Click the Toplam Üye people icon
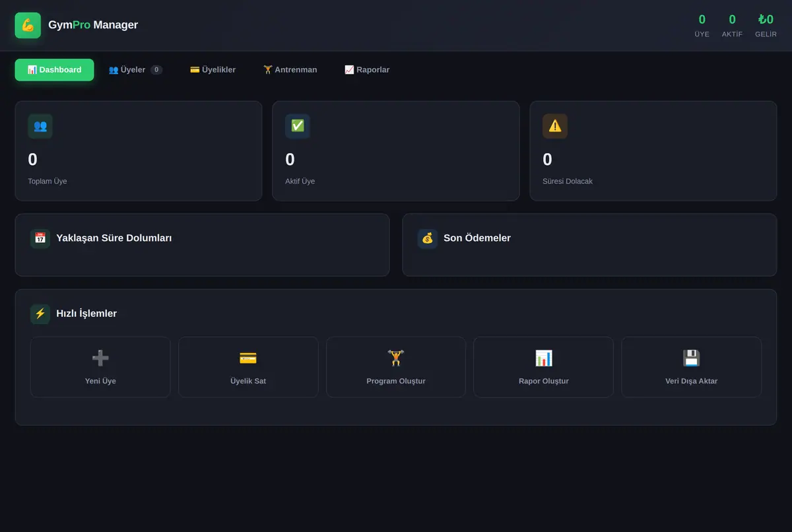Screen dimensions: 792x532 point(40,126)
